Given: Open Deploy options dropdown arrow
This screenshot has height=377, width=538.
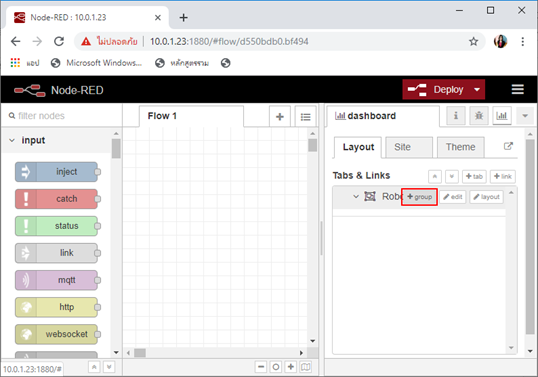Looking at the screenshot, I should [477, 90].
